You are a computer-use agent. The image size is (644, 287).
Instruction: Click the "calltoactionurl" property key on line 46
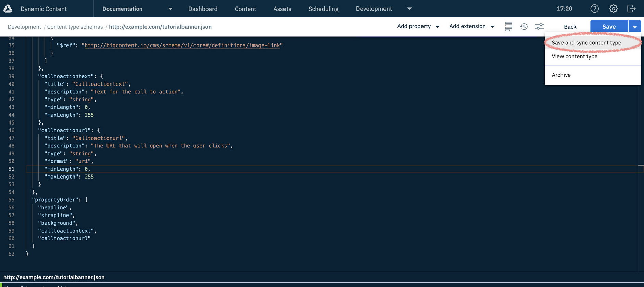tap(64, 130)
